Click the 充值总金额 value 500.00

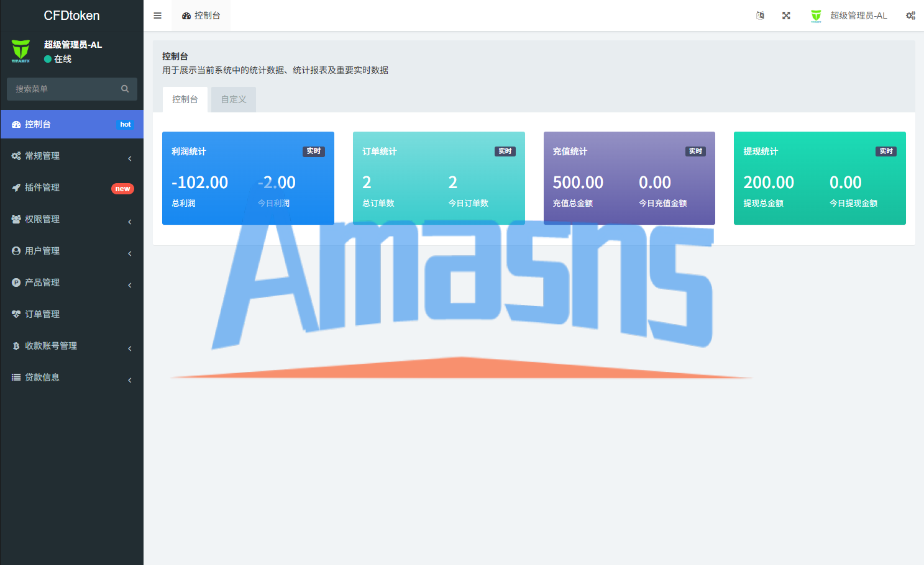click(x=578, y=183)
